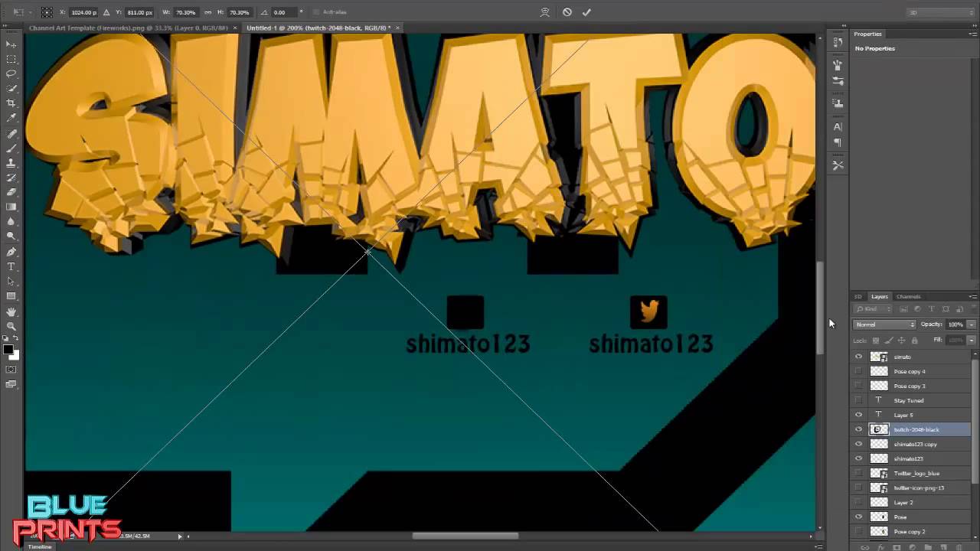Select the Properties panel tab

(x=867, y=34)
